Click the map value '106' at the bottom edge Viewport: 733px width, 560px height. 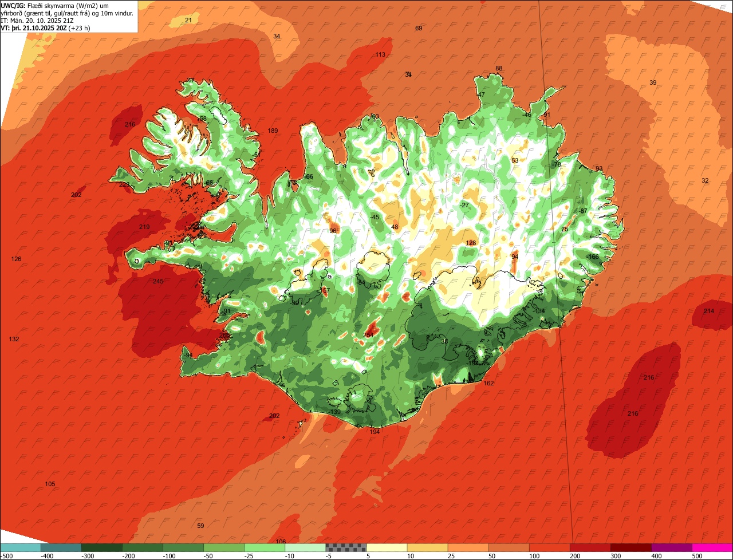click(281, 542)
